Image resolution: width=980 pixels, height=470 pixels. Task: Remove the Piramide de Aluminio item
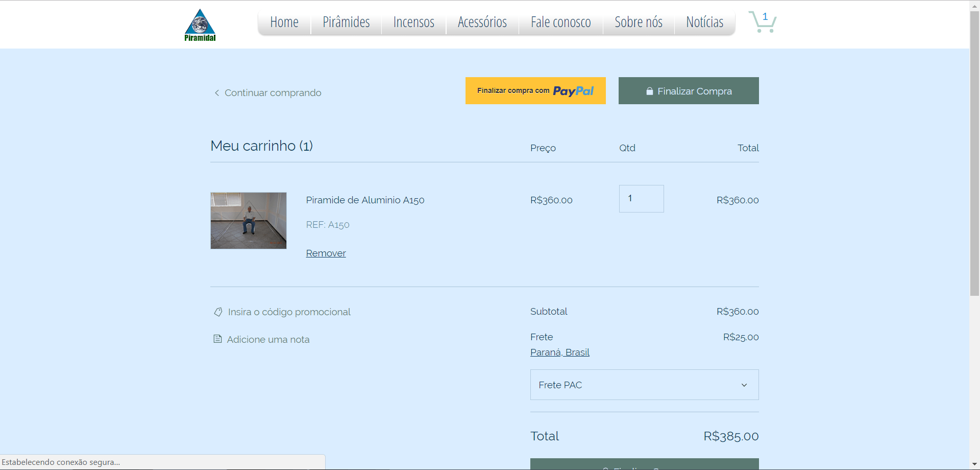(326, 253)
